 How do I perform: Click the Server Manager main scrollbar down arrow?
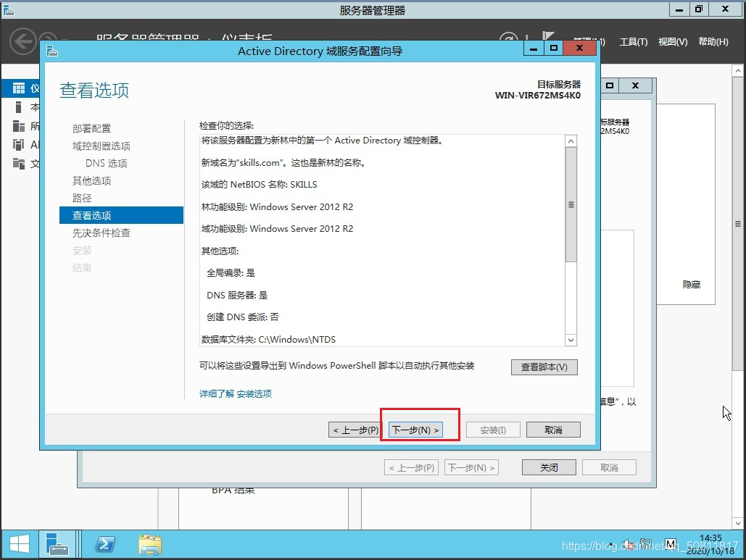[737, 523]
